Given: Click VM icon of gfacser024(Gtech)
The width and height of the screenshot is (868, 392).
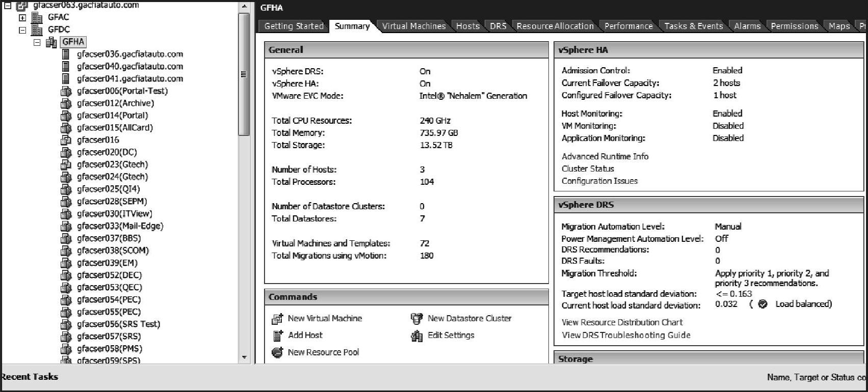Looking at the screenshot, I should coord(66,177).
